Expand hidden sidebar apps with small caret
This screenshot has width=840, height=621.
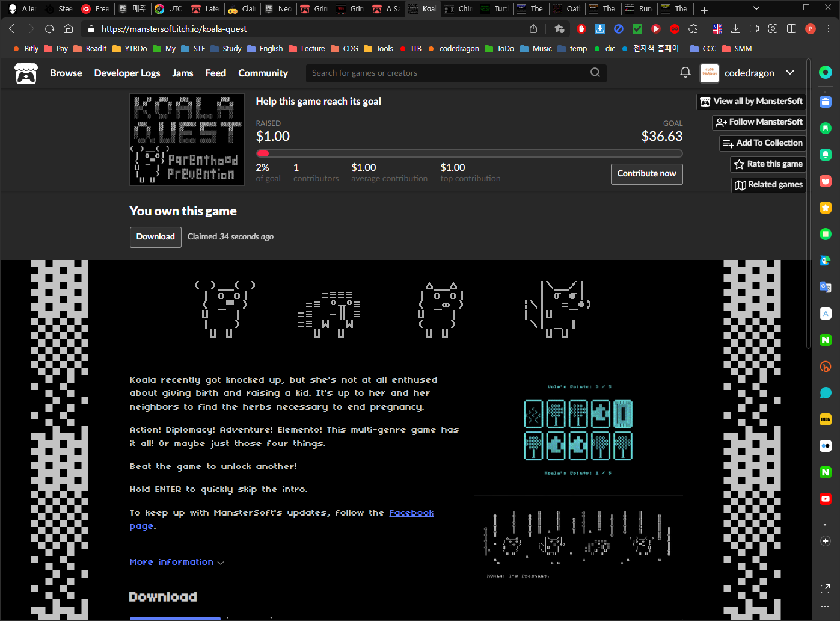coord(825,525)
